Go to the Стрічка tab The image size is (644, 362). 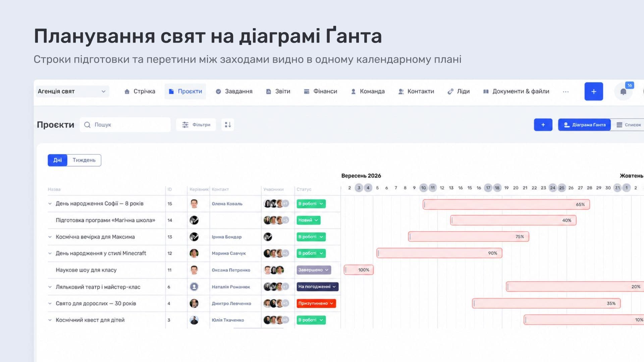point(140,92)
